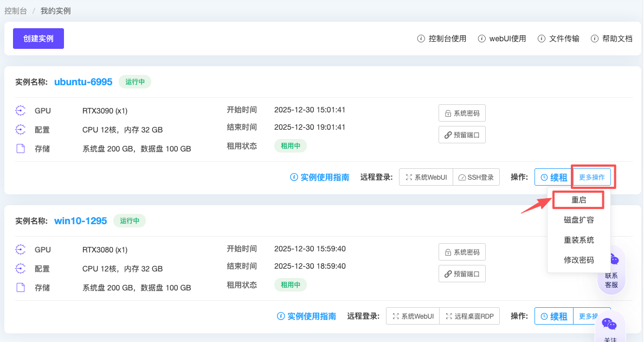Open 远程桌面RDP for win10-1295

coord(469,316)
